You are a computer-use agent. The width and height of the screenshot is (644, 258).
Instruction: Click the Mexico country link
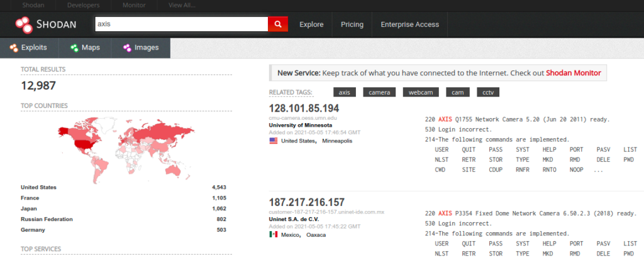[x=291, y=235]
